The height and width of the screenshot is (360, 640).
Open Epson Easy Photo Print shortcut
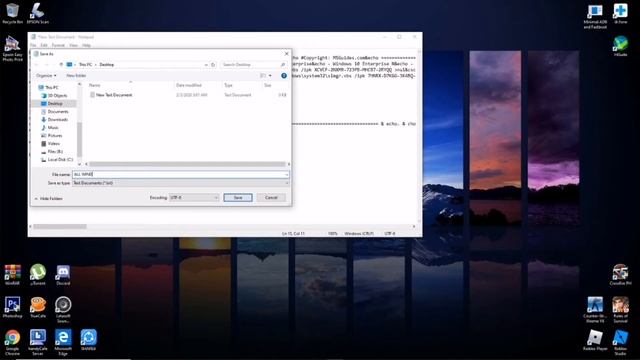click(12, 48)
